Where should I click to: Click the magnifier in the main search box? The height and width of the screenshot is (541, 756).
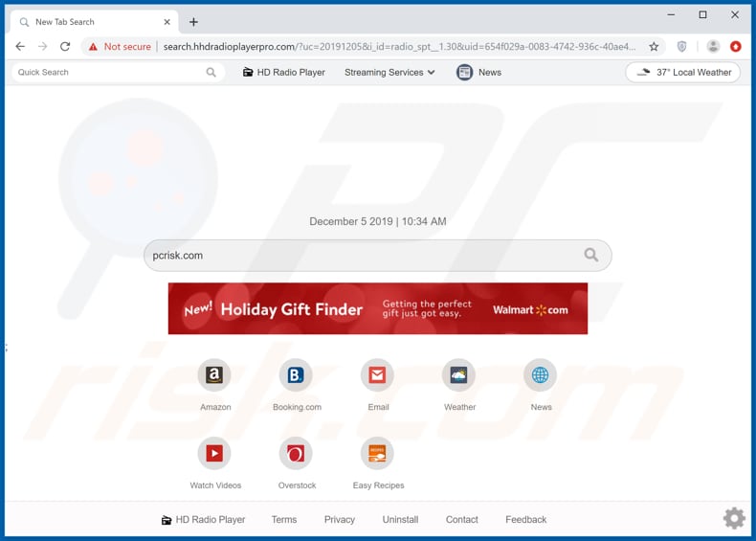point(591,255)
